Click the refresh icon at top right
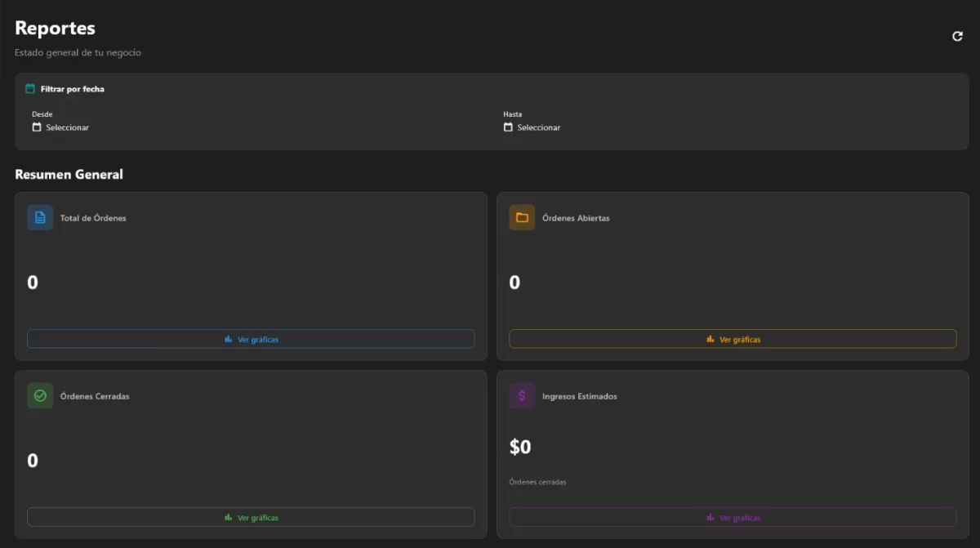This screenshot has height=548, width=980. coord(957,36)
